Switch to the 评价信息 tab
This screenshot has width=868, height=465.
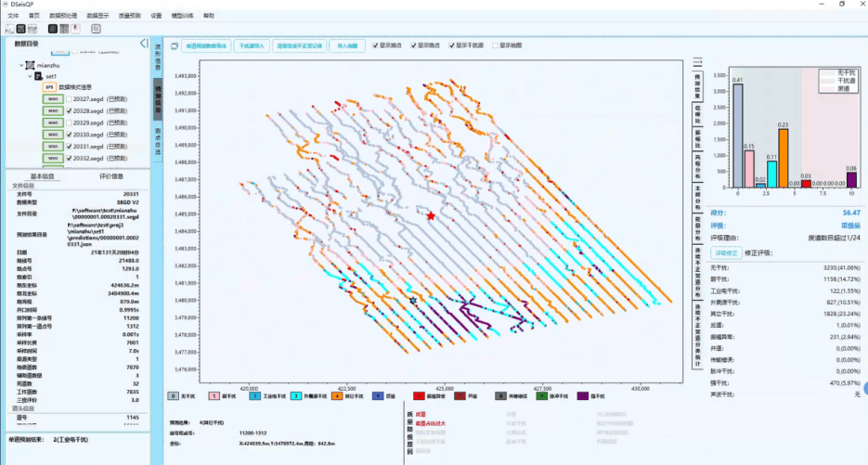(x=111, y=175)
